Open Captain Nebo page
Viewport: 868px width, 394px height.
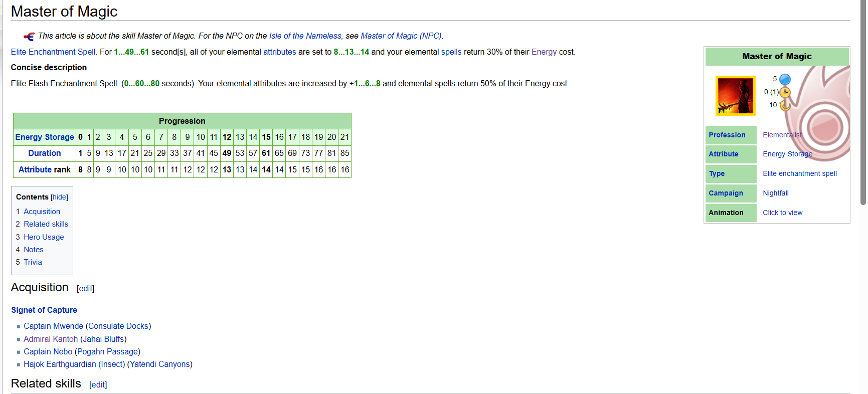pos(48,352)
